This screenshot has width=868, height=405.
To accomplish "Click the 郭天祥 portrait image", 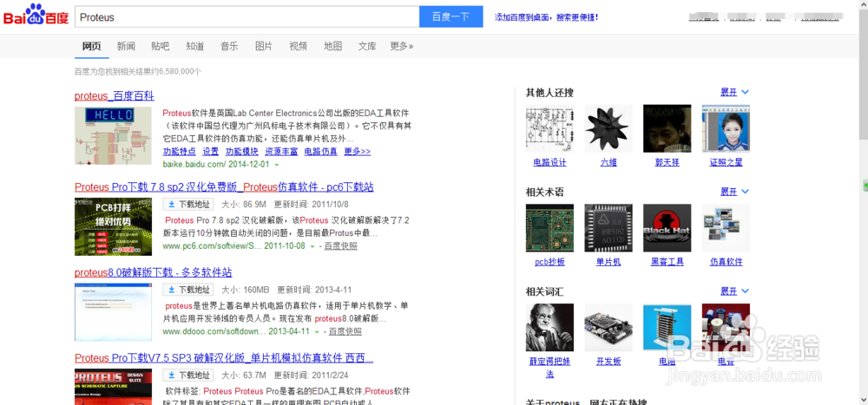I will tap(667, 128).
